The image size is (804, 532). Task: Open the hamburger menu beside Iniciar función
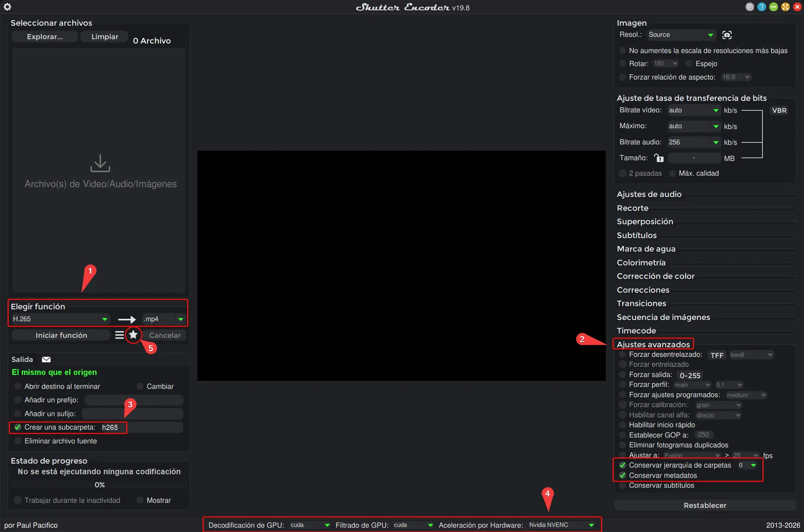pos(120,335)
